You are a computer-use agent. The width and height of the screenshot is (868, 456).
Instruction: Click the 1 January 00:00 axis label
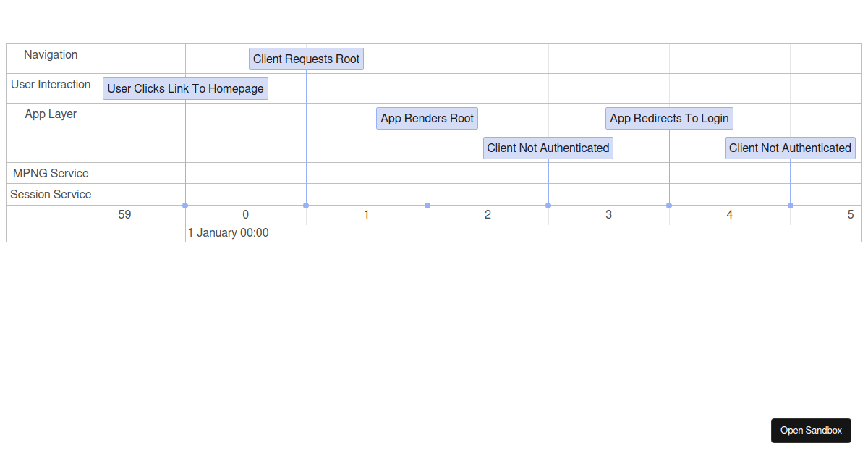(x=228, y=232)
